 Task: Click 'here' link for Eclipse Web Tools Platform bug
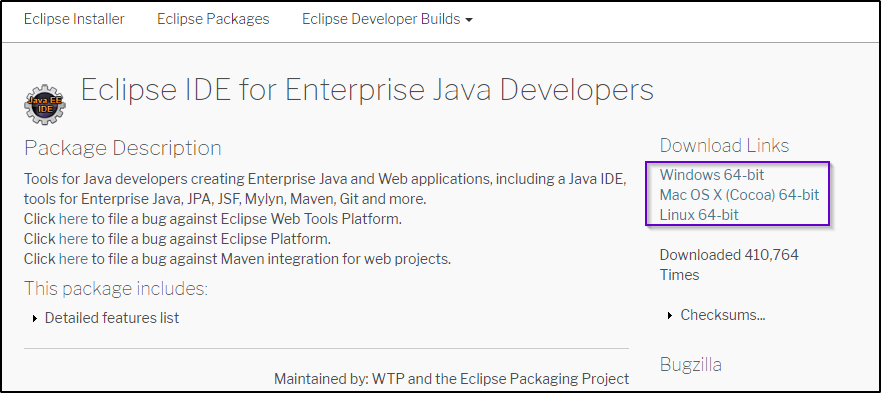click(73, 219)
